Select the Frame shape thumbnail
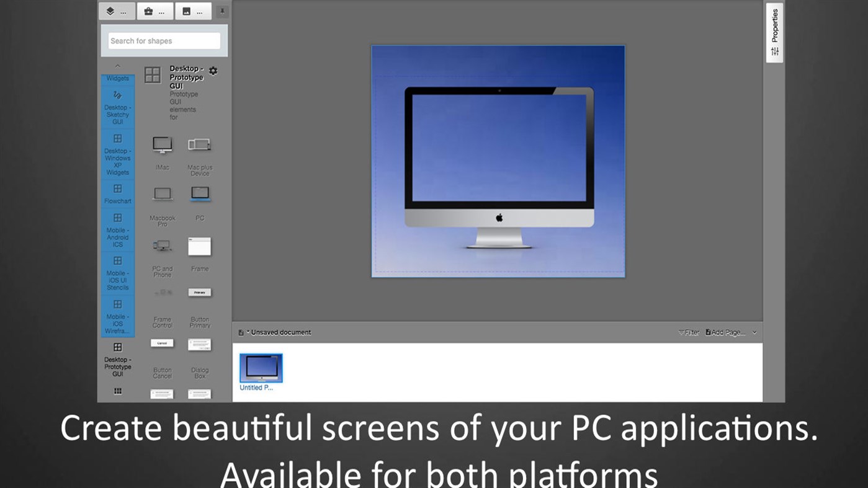The width and height of the screenshot is (868, 488). point(199,246)
